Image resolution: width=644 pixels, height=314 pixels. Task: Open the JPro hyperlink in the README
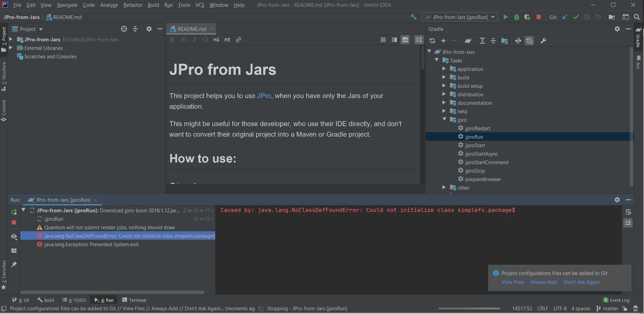click(x=264, y=96)
